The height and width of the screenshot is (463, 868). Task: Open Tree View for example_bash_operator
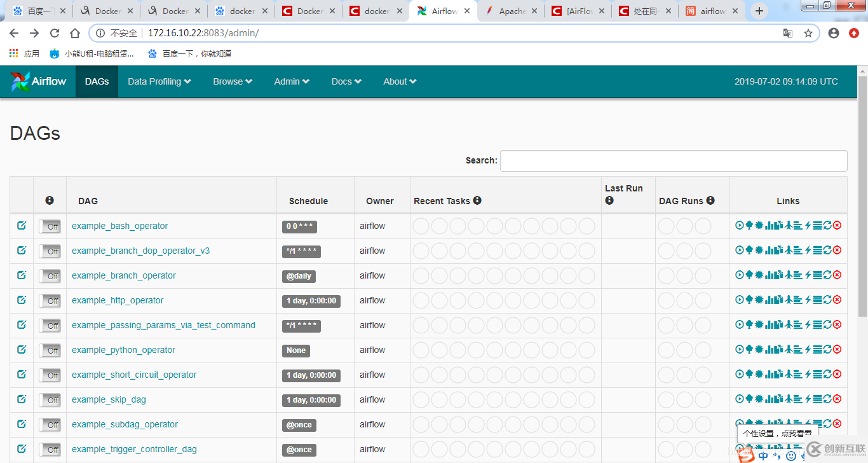pos(749,225)
